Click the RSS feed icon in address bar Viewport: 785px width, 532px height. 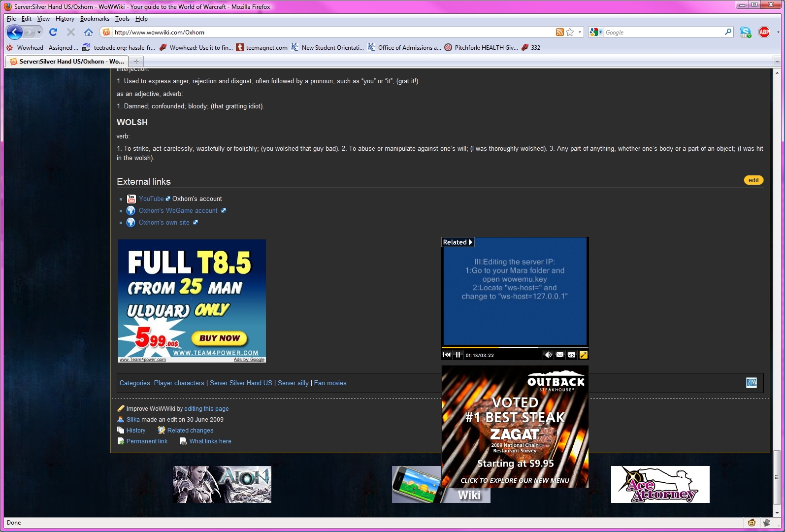coord(559,33)
